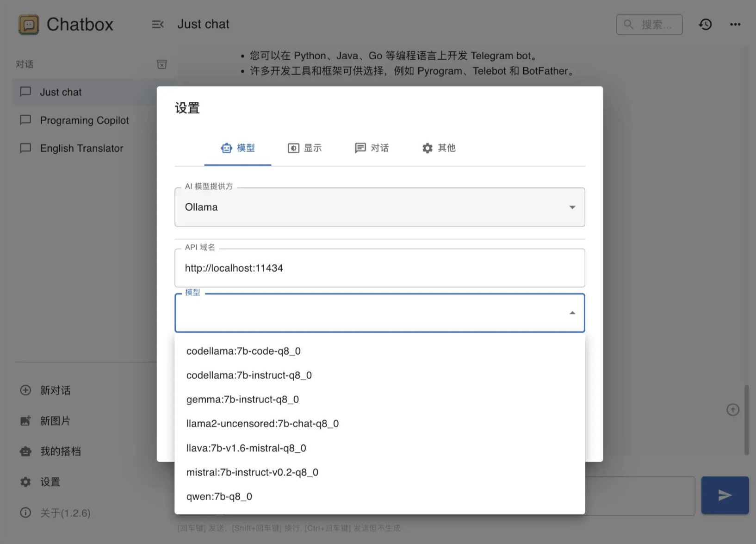Select codellama:7b-instruct-q8_0 model

[380, 375]
